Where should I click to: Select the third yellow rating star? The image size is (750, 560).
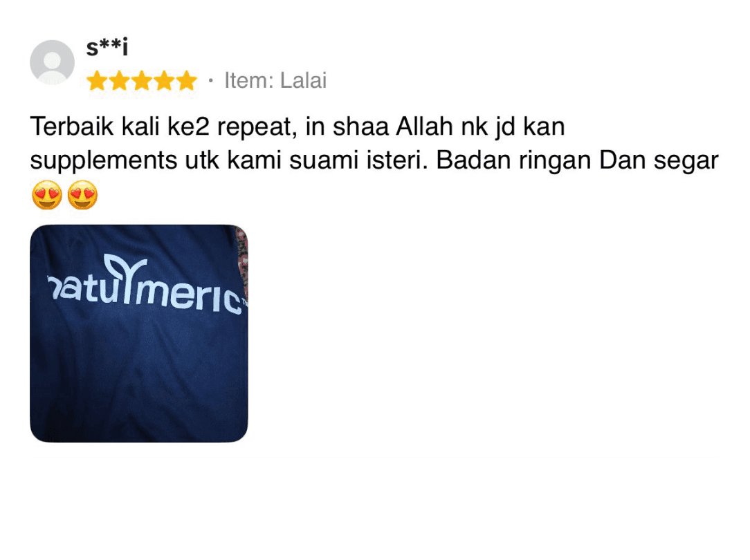click(142, 81)
